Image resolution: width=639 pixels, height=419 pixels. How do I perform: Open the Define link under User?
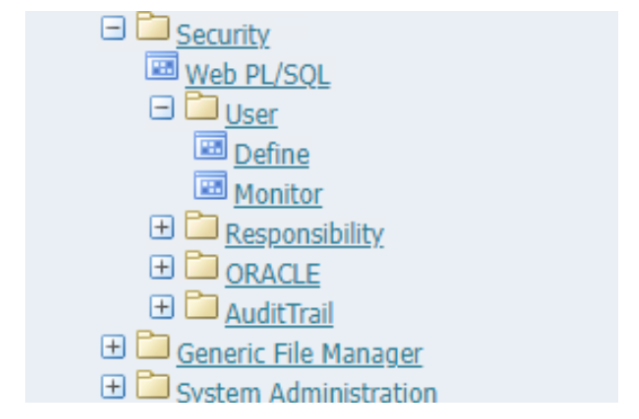click(272, 155)
